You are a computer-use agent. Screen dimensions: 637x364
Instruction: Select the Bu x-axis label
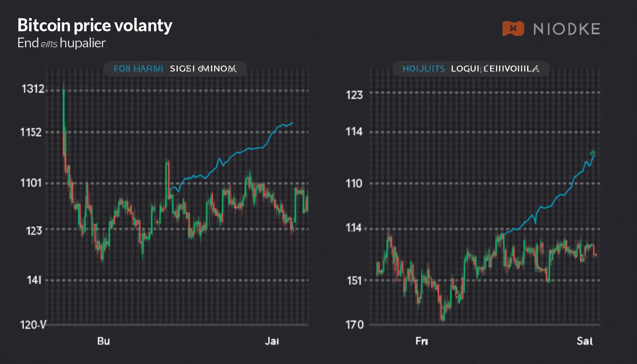coord(103,341)
